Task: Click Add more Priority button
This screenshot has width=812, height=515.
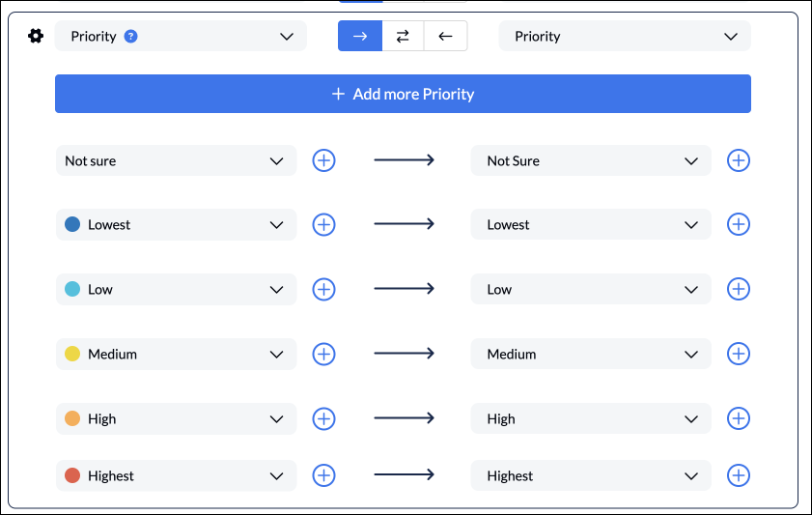Action: tap(403, 94)
